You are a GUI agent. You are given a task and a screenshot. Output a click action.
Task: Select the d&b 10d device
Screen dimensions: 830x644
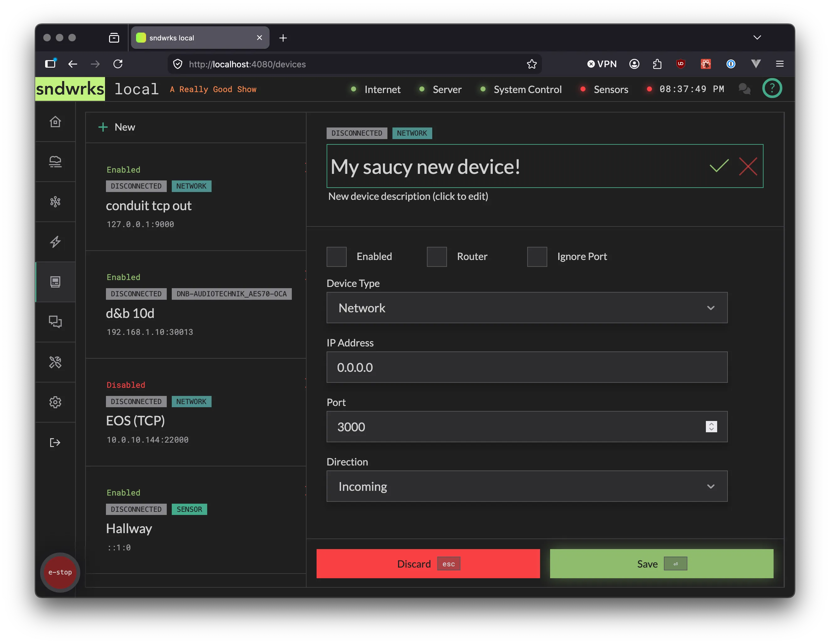(196, 304)
